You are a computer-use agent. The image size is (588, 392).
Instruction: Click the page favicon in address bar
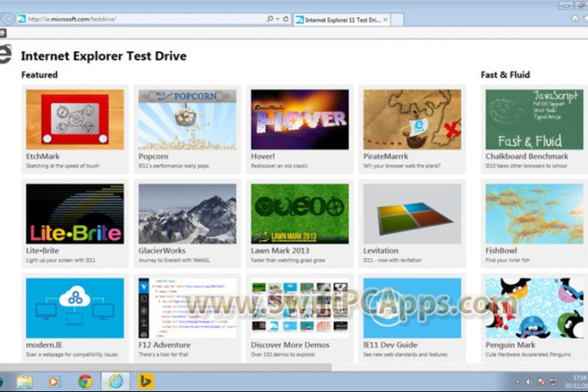coord(22,19)
